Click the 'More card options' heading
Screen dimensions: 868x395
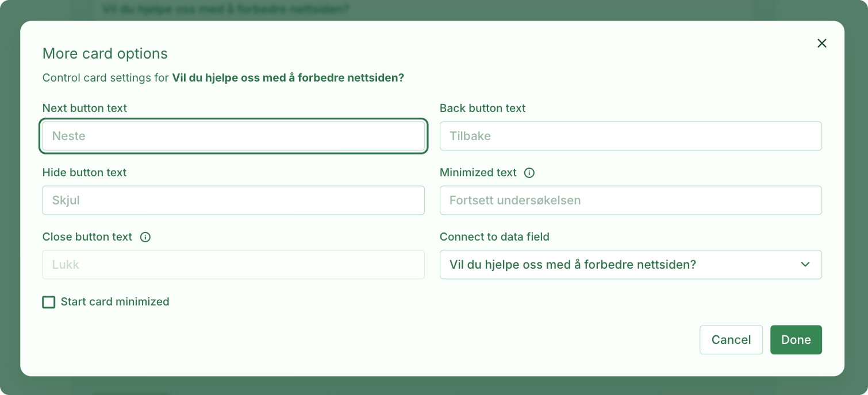click(x=105, y=53)
